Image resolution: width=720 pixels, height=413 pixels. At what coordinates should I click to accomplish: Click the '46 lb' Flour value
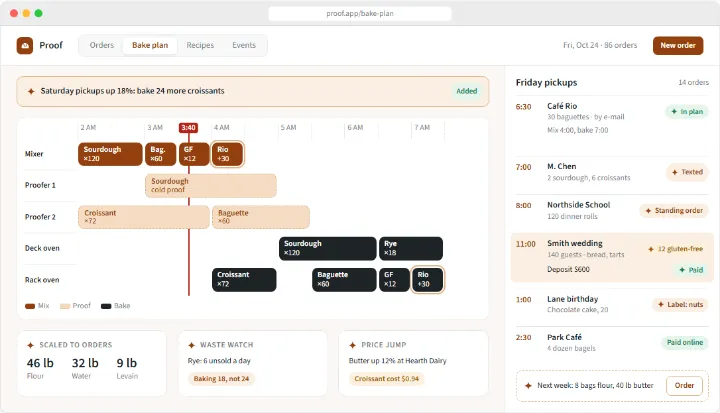point(40,363)
